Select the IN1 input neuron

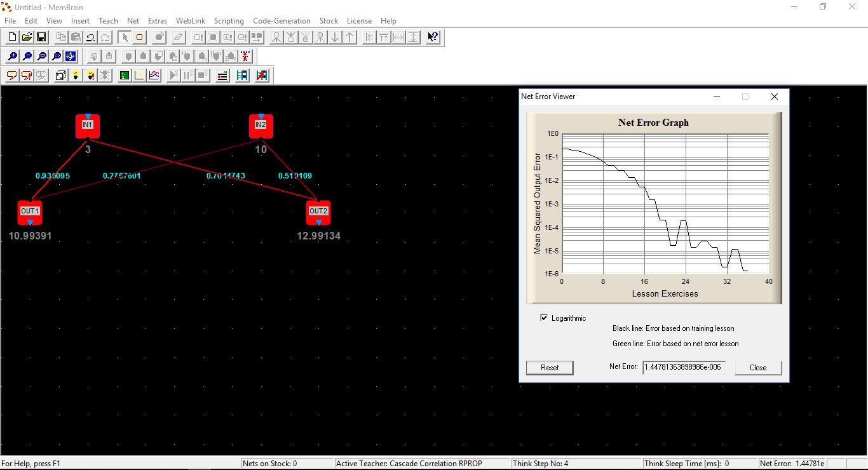tap(88, 126)
